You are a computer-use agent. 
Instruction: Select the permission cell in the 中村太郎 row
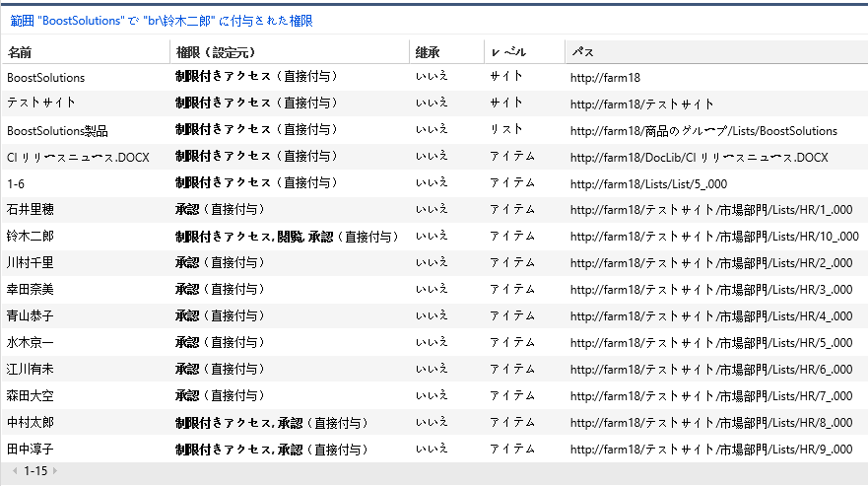point(272,423)
